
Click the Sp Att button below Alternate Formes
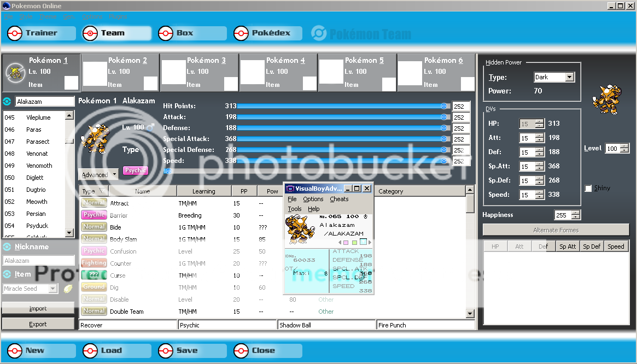click(x=568, y=246)
